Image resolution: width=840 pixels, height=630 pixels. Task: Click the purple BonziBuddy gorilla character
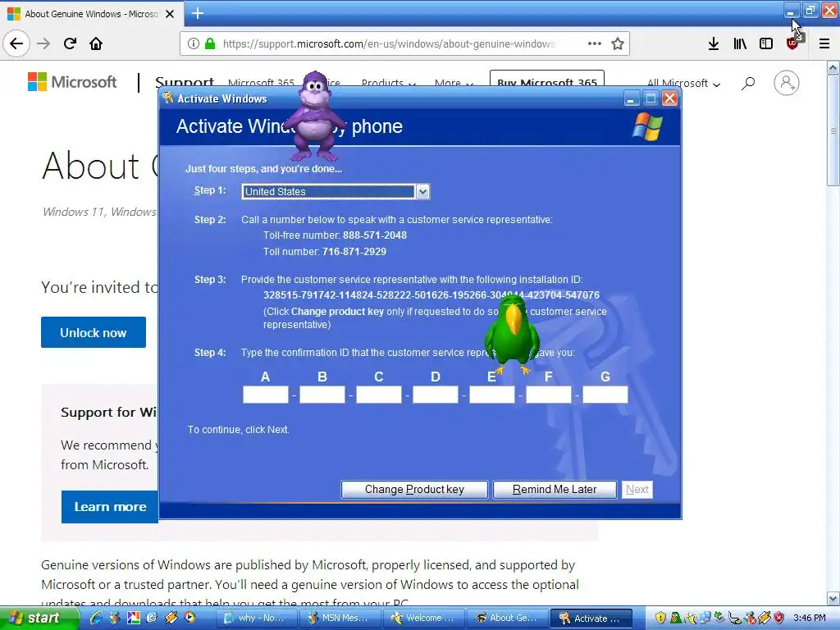pos(314,116)
